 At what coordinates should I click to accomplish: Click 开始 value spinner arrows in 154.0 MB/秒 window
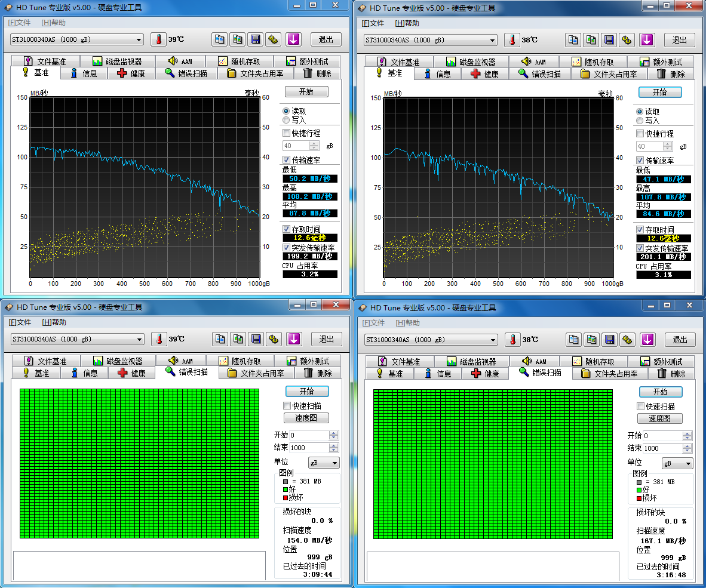pos(334,435)
